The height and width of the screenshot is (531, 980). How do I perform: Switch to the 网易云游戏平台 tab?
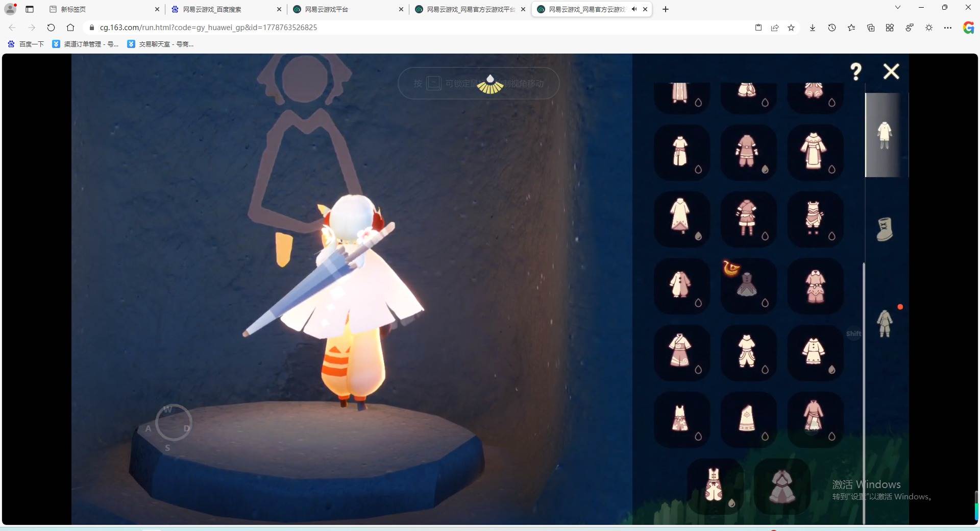pos(349,9)
